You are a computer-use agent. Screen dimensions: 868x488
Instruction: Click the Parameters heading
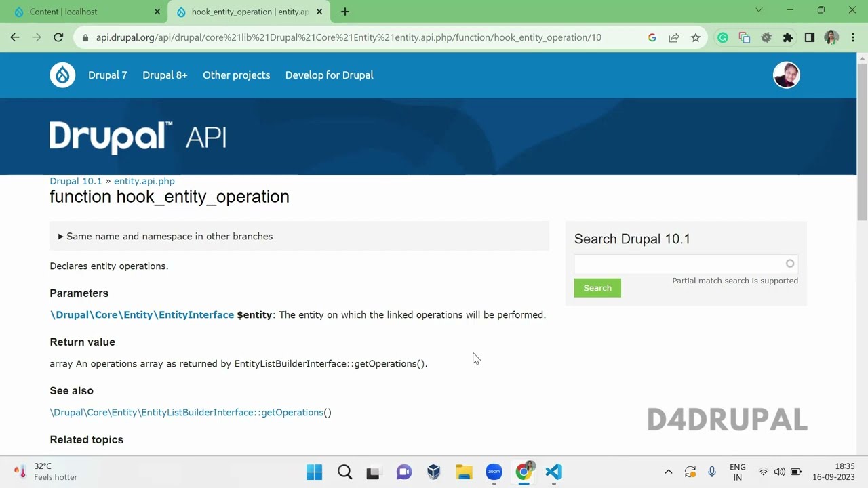tap(79, 293)
